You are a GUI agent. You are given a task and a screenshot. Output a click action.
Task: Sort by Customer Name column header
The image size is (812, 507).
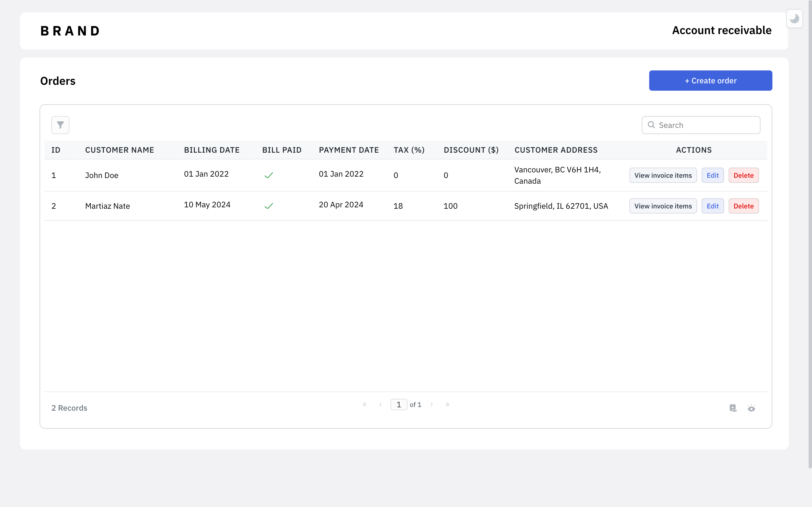click(120, 150)
